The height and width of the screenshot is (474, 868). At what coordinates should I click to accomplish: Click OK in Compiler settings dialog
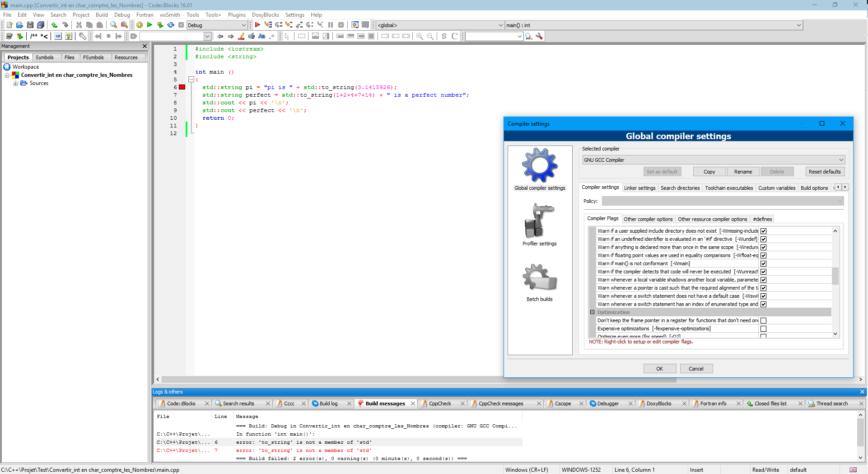point(659,369)
